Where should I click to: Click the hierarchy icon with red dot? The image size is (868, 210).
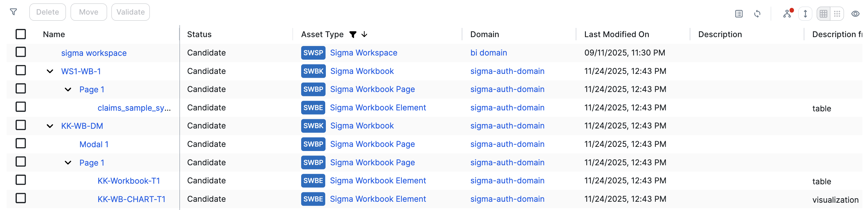787,14
